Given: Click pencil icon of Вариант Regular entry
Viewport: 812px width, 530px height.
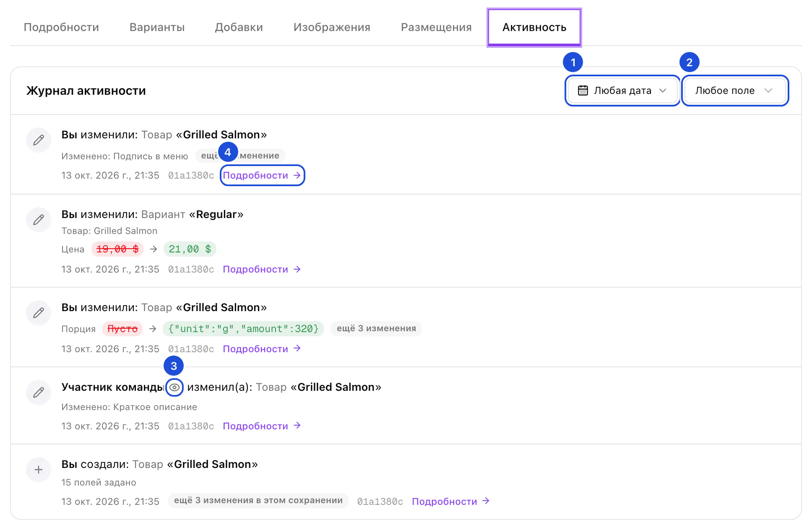Looking at the screenshot, I should pos(39,220).
